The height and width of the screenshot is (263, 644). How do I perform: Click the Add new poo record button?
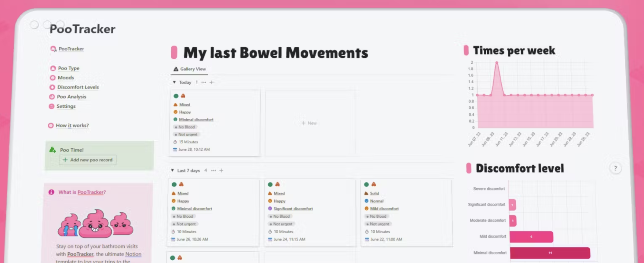point(88,160)
